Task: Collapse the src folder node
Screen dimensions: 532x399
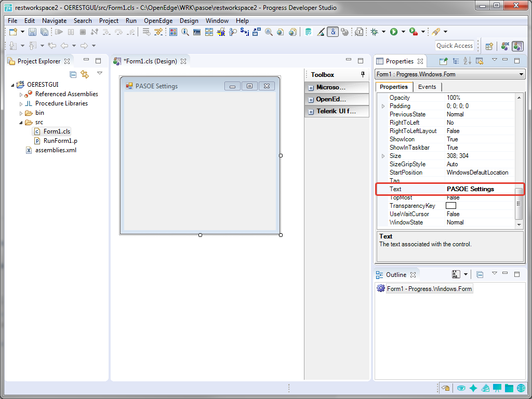Action: pos(21,123)
